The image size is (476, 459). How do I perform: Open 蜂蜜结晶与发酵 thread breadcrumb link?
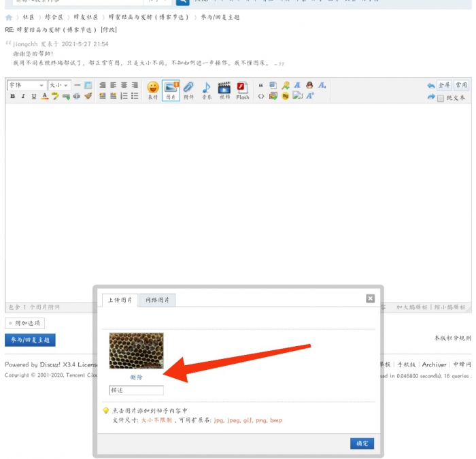coord(148,17)
